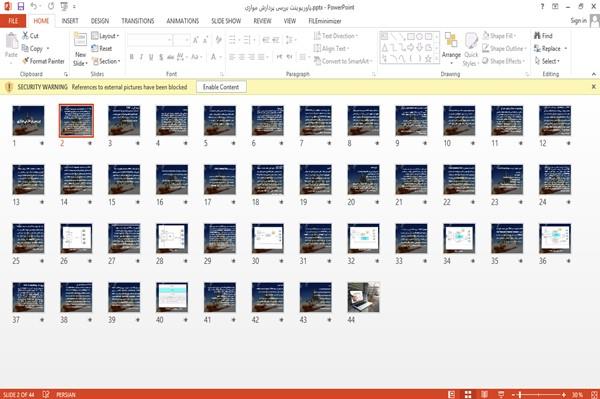Click the Sign in link
The width and height of the screenshot is (600, 399).
coord(578,21)
